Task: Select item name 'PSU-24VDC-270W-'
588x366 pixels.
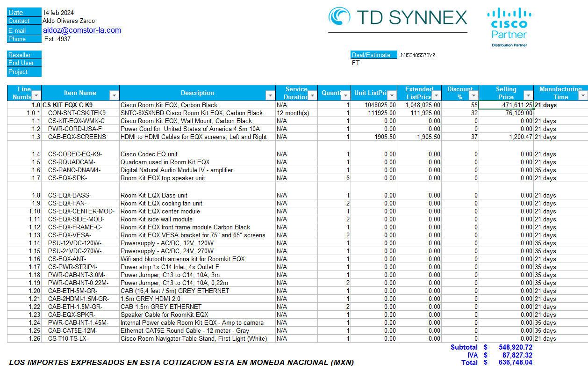Action: [75, 251]
